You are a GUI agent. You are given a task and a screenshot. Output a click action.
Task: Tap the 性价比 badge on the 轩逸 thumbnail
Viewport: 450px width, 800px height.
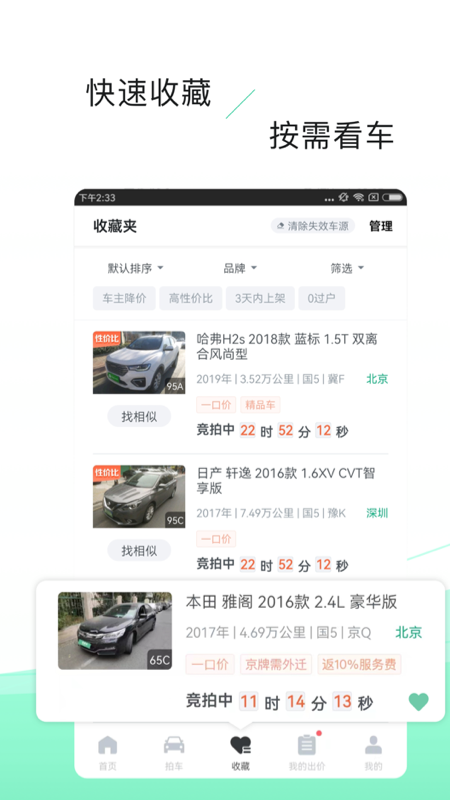[107, 471]
